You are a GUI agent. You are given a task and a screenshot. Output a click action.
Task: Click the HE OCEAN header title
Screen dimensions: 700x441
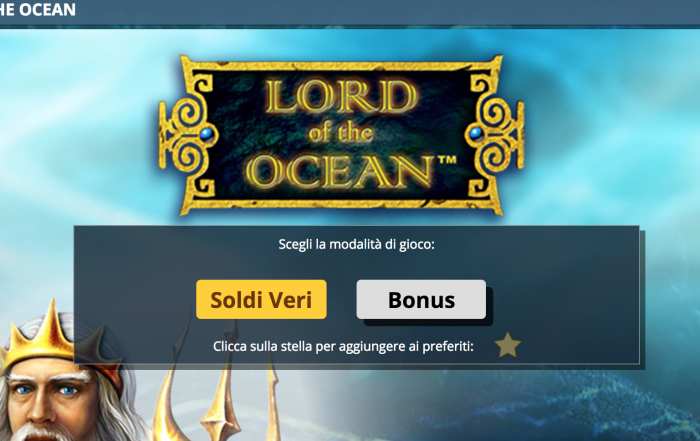point(38,9)
